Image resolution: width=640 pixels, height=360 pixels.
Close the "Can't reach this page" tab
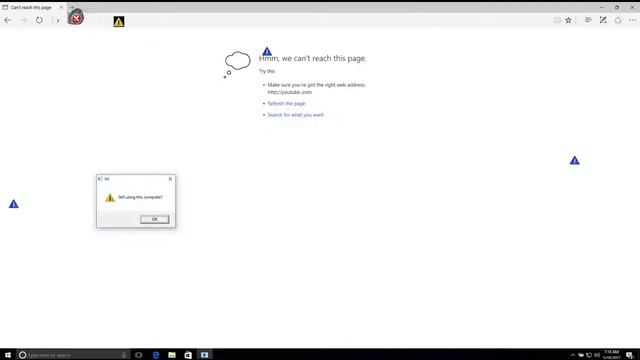pos(61,7)
